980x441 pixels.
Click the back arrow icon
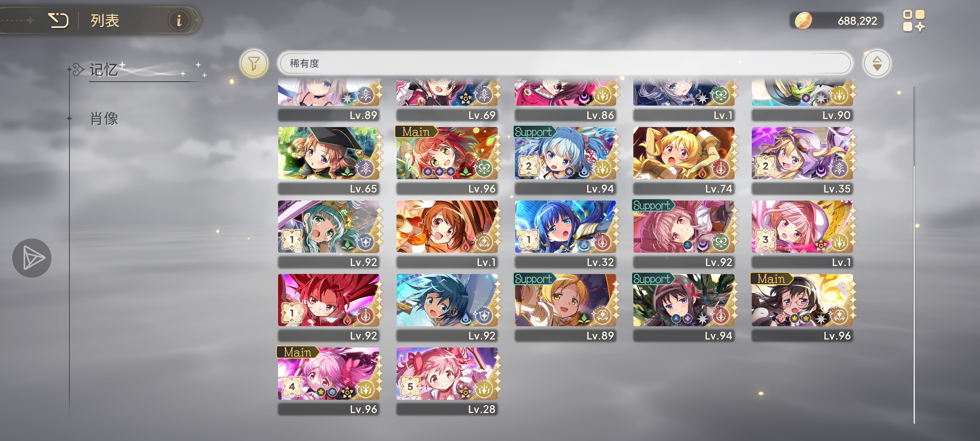58,20
